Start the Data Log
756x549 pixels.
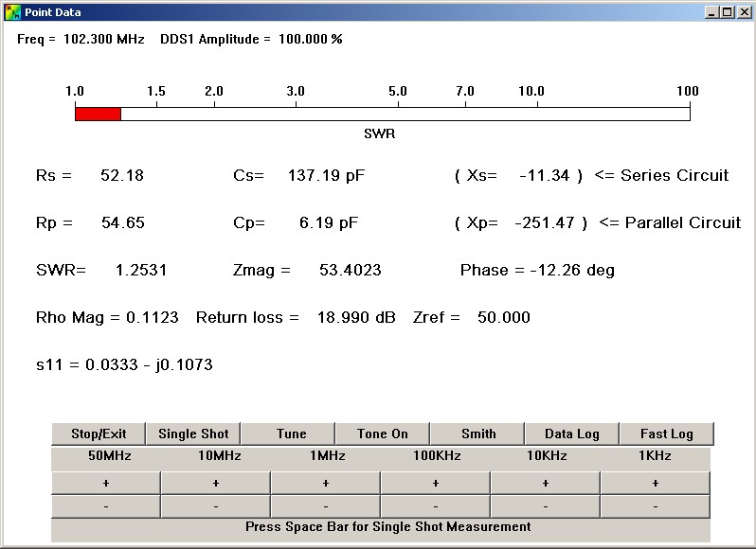pos(571,434)
